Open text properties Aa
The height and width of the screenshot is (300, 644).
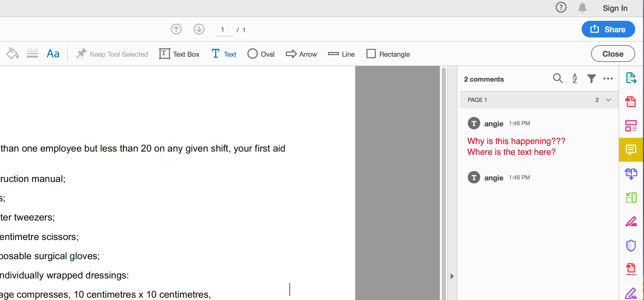[53, 54]
